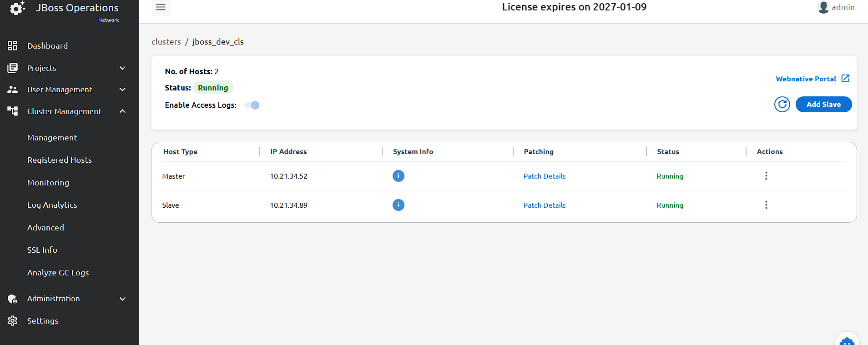Click the Master host type cell
Image resolution: width=868 pixels, height=345 pixels.
(x=173, y=176)
